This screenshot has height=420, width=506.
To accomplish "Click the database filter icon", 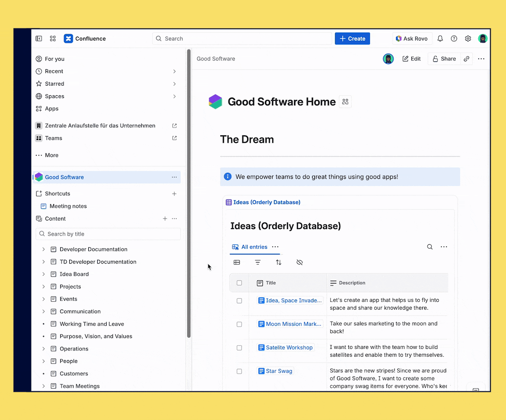I will [258, 262].
